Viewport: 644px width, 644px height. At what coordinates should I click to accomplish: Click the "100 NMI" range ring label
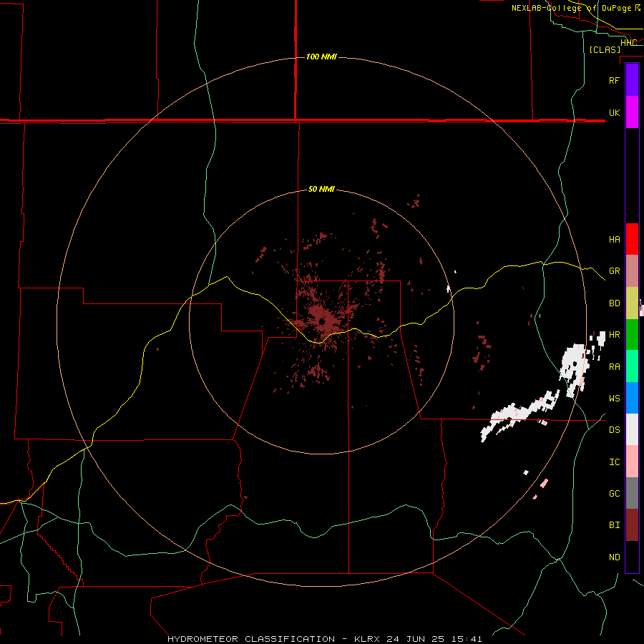[x=321, y=57]
